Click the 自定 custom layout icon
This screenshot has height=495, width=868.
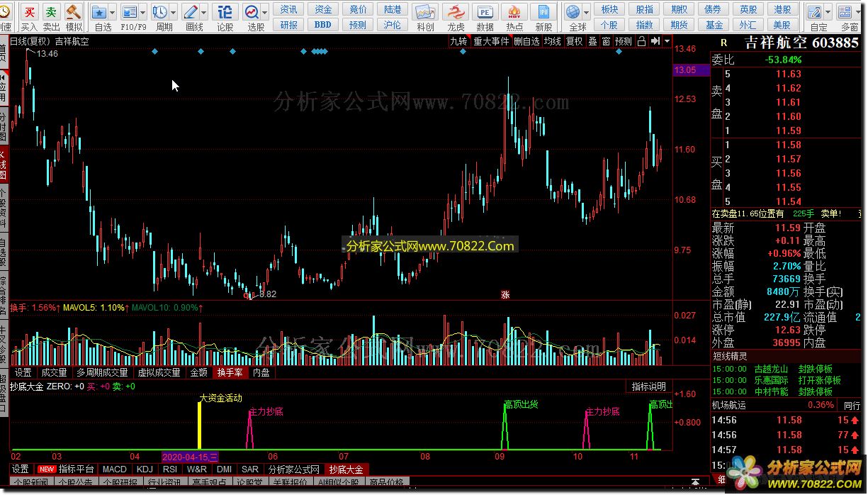(x=814, y=12)
